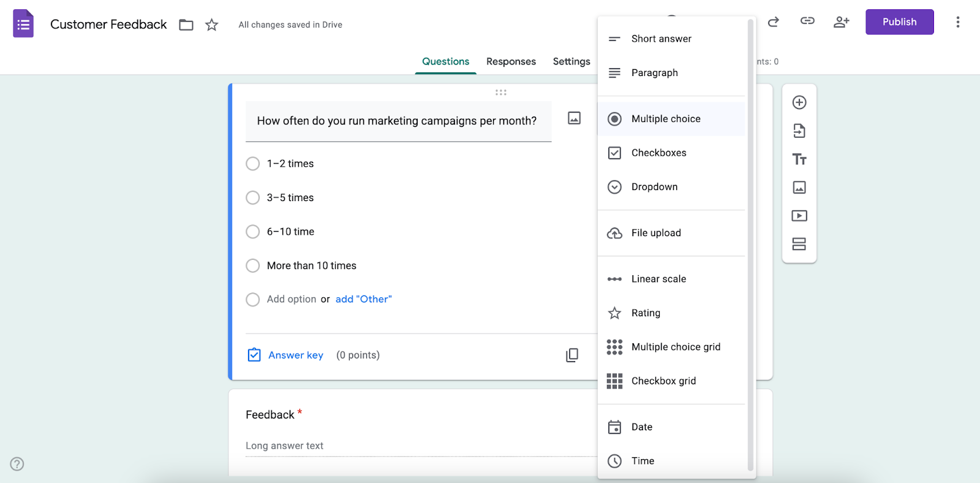Choose Multiple choice grid type
980x483 pixels.
(671, 347)
